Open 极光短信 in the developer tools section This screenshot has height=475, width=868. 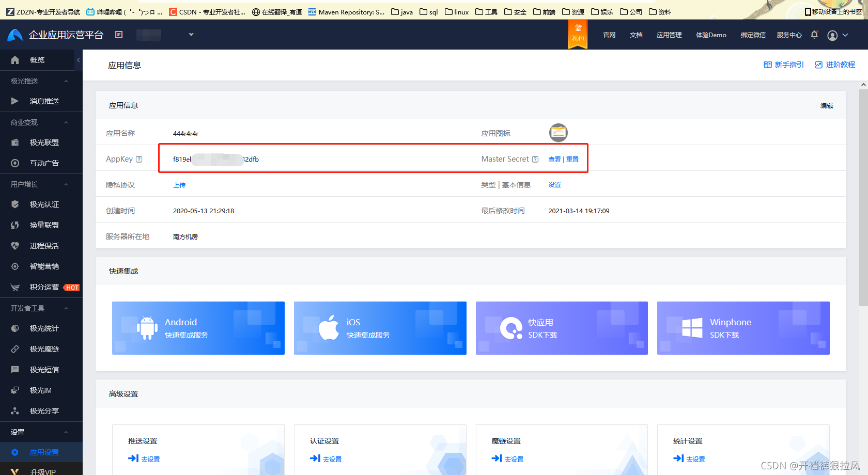(43, 369)
